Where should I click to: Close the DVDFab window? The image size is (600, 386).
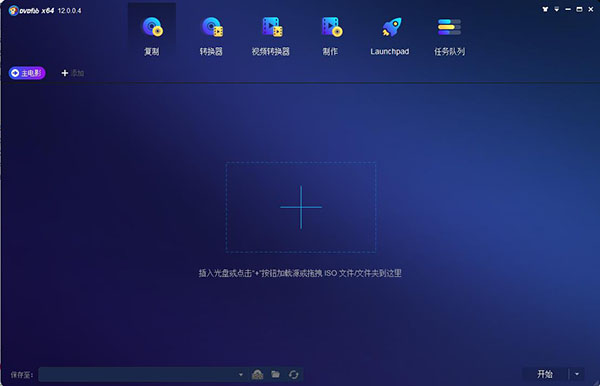click(x=591, y=9)
